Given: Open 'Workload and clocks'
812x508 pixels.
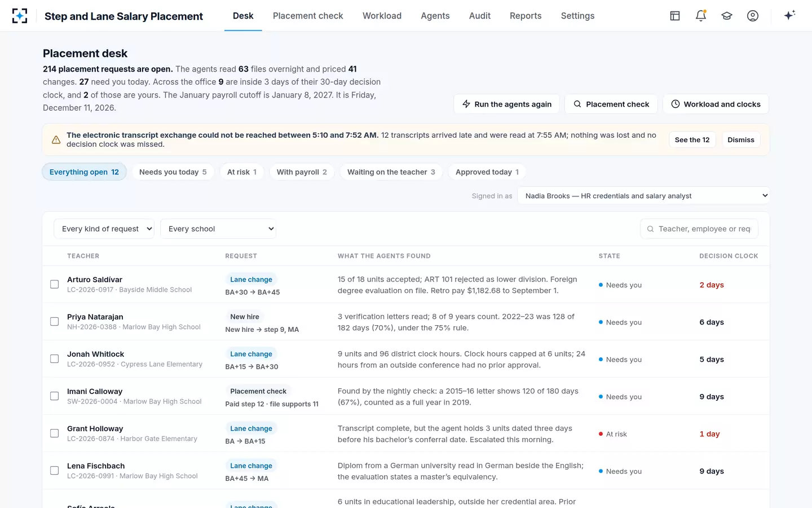Looking at the screenshot, I should pos(716,104).
